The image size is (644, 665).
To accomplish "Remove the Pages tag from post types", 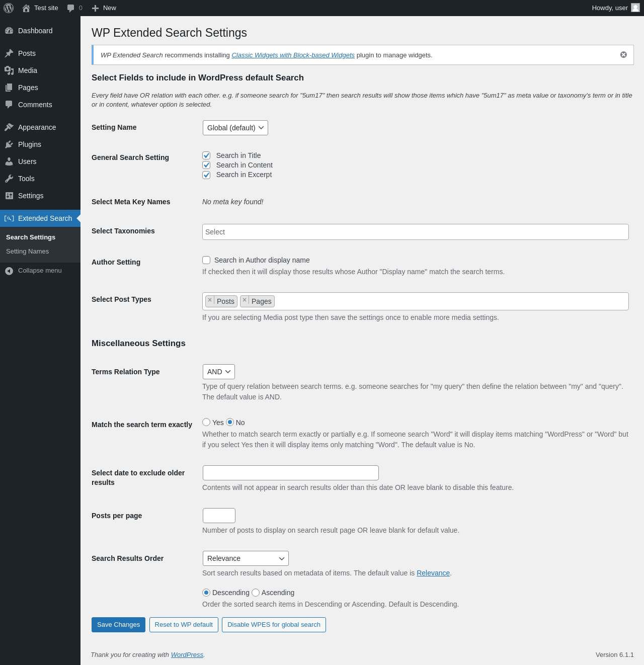I will 245,300.
